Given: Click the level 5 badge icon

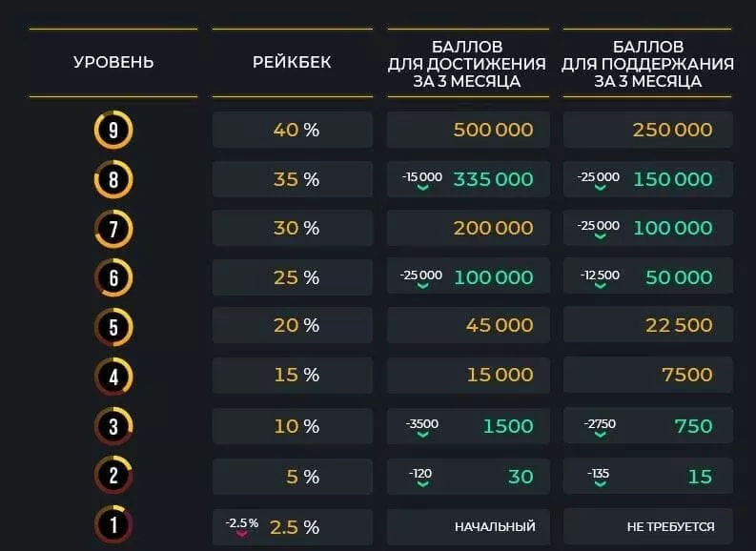Looking at the screenshot, I should tap(113, 327).
